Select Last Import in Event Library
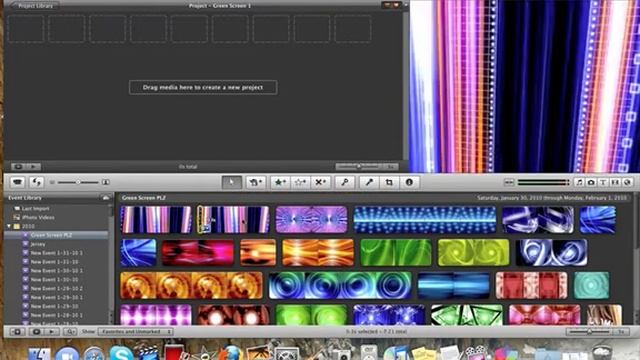The width and height of the screenshot is (640, 360). click(35, 209)
